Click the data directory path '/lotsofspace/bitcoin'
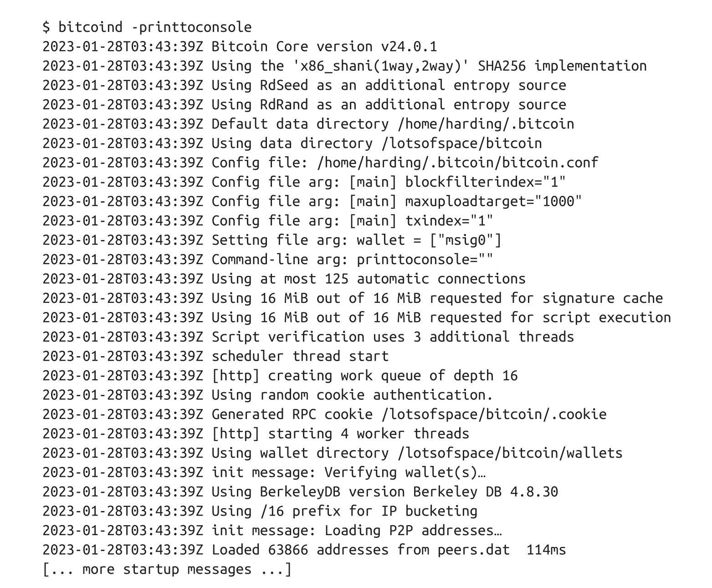712x588 pixels. 461,143
